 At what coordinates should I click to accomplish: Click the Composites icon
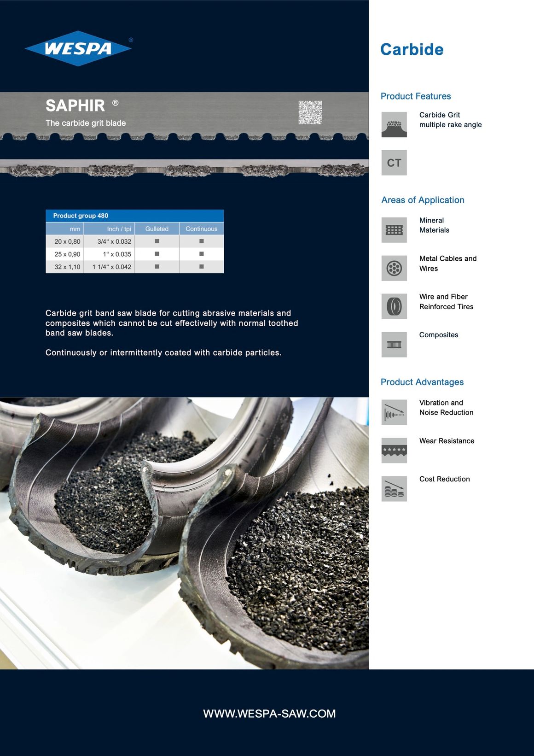tap(394, 345)
